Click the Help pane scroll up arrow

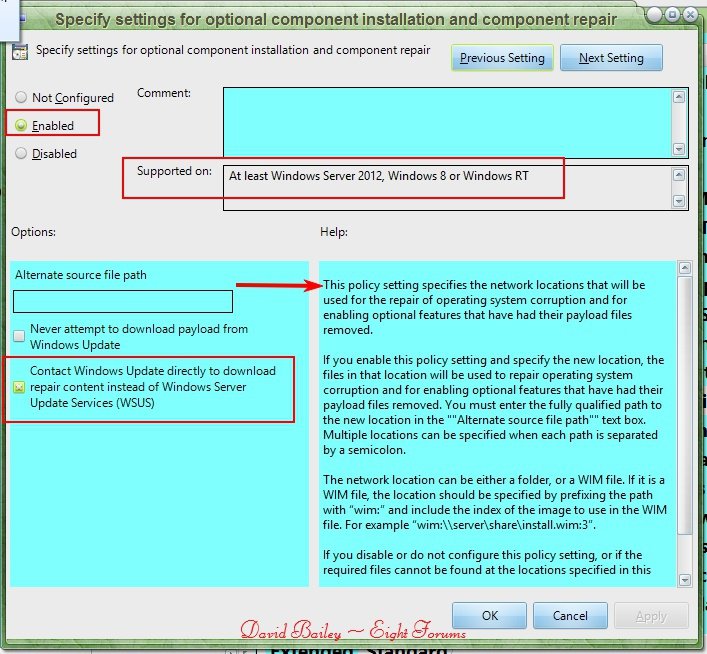coord(684,268)
